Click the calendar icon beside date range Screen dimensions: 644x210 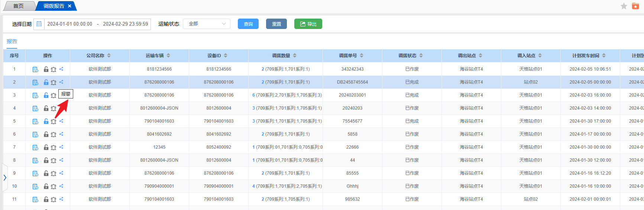39,24
